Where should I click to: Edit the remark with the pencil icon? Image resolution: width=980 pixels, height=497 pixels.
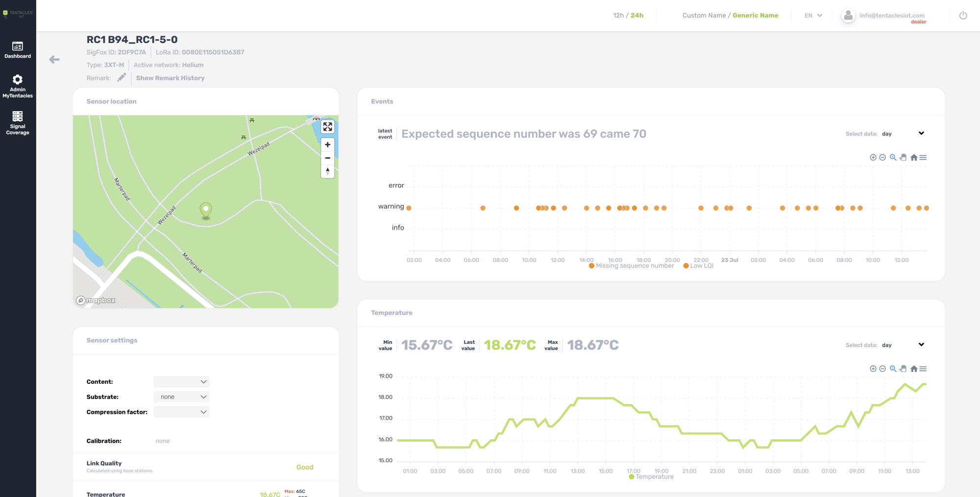click(x=122, y=77)
